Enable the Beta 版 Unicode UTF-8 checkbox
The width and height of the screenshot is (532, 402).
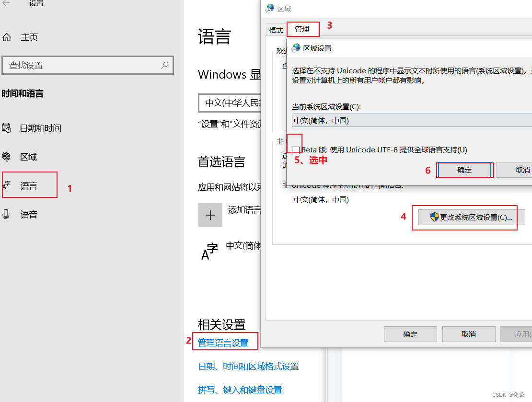click(x=296, y=149)
